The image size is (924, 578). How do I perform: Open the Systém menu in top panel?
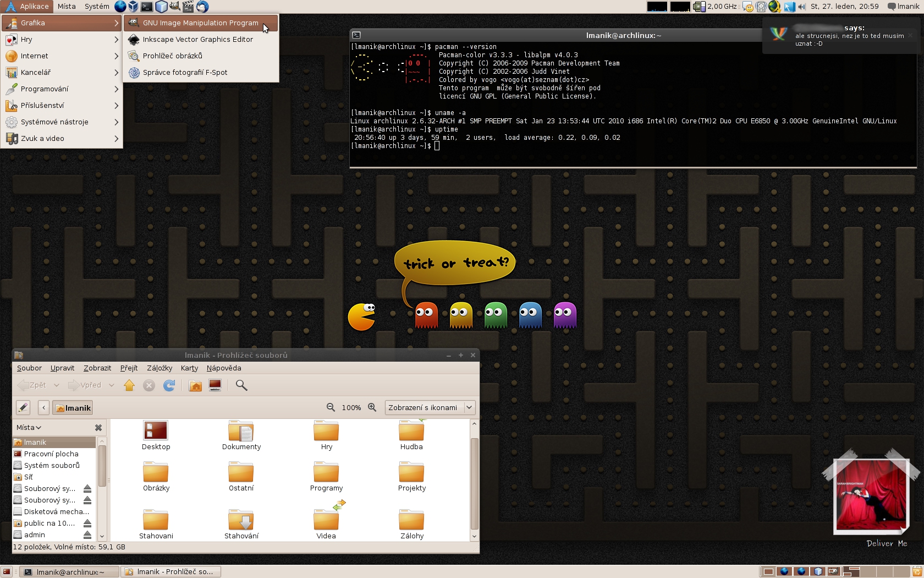coord(97,7)
